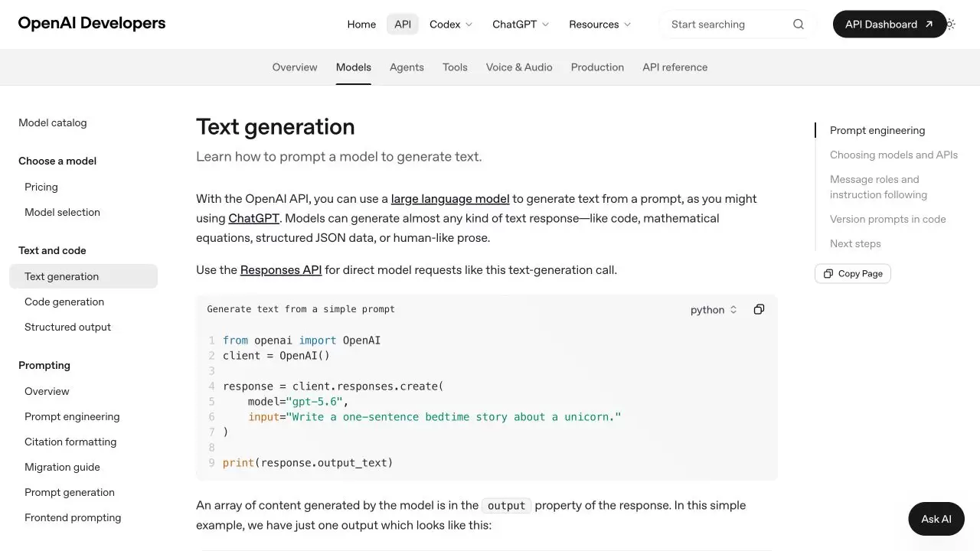This screenshot has width=980, height=551.
Task: Click the Text and code sidebar heading
Action: [52, 250]
